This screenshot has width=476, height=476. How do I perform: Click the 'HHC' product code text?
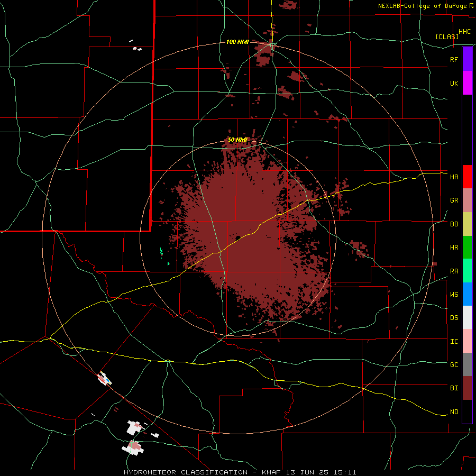click(x=465, y=32)
